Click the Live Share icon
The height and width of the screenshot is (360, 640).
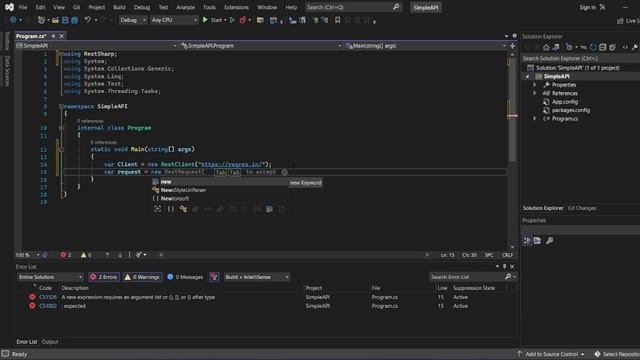(620, 20)
